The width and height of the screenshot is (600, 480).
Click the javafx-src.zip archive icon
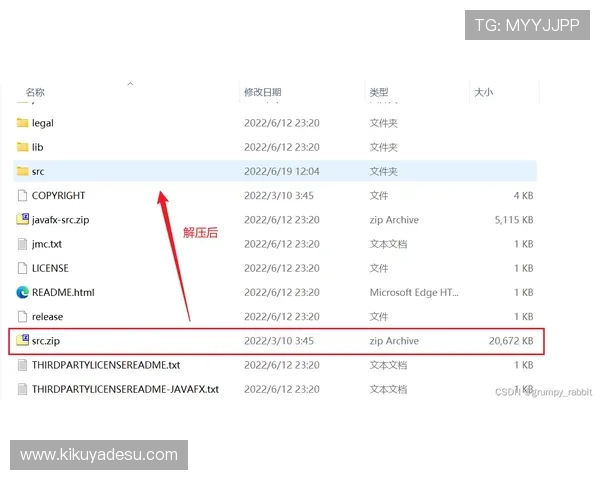[x=23, y=219]
